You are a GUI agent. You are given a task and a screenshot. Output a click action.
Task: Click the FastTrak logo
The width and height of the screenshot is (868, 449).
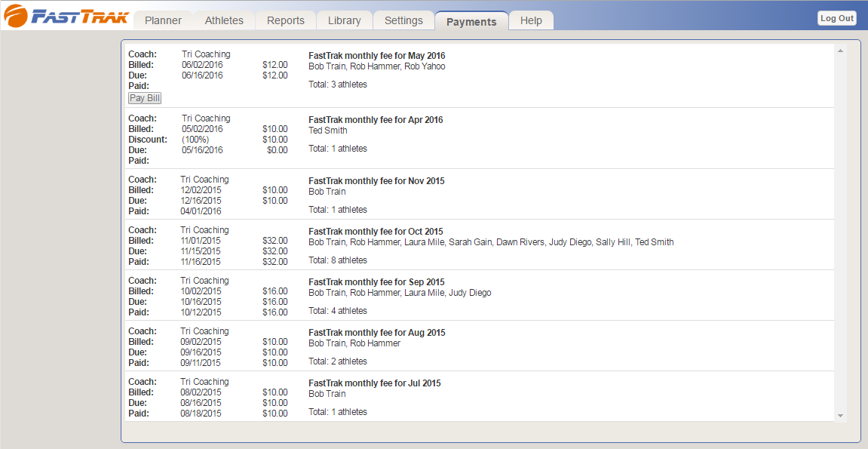click(66, 16)
